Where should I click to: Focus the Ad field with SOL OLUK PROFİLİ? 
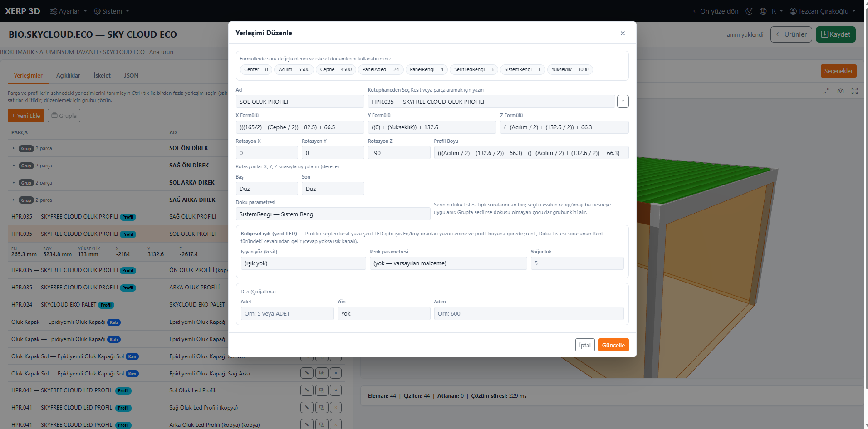coord(300,102)
